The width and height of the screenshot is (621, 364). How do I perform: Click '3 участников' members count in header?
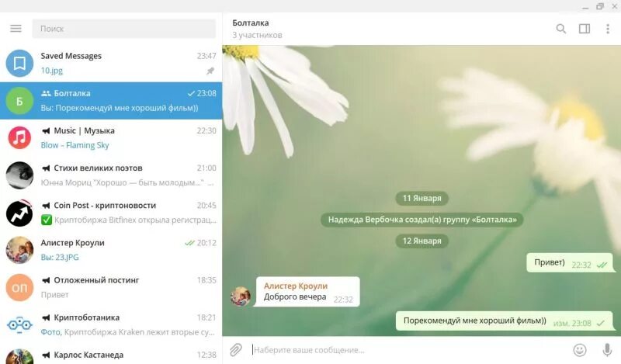(257, 35)
